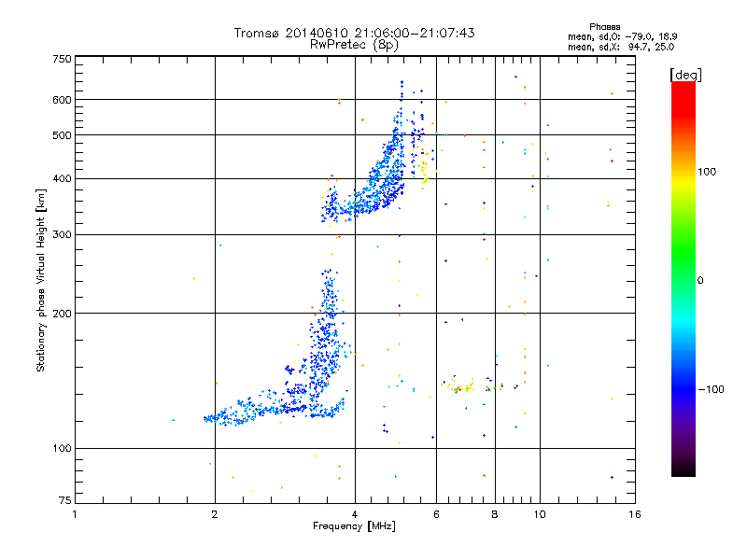747x560 pixels.
Task: Click the green zero region of the colorbar
Action: pos(684,280)
